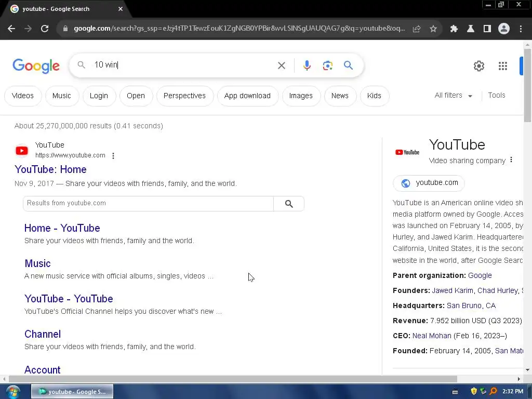Viewport: 532px width, 399px height.
Task: Expand the All filters dropdown
Action: [x=453, y=96]
